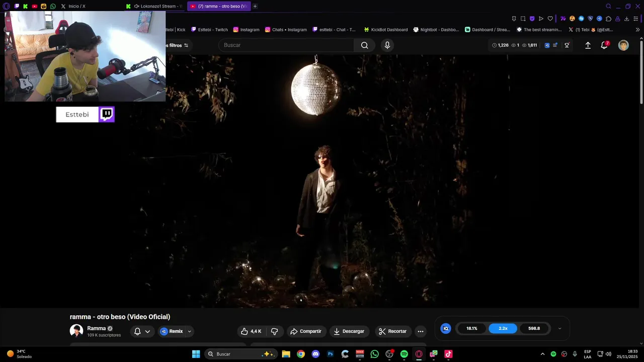The height and width of the screenshot is (362, 644).
Task: Click the YouTube search magnifier button
Action: pos(364,45)
